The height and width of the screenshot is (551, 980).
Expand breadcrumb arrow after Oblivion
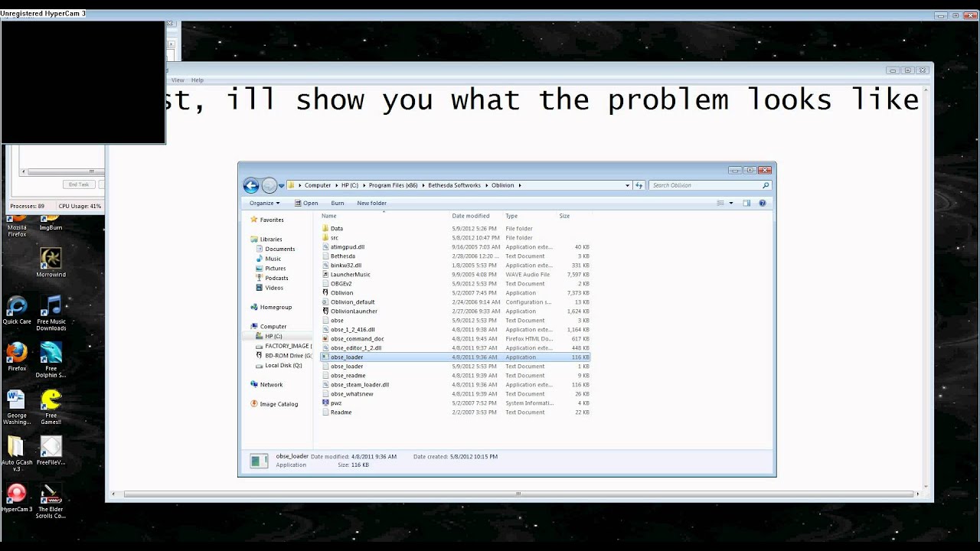[520, 185]
